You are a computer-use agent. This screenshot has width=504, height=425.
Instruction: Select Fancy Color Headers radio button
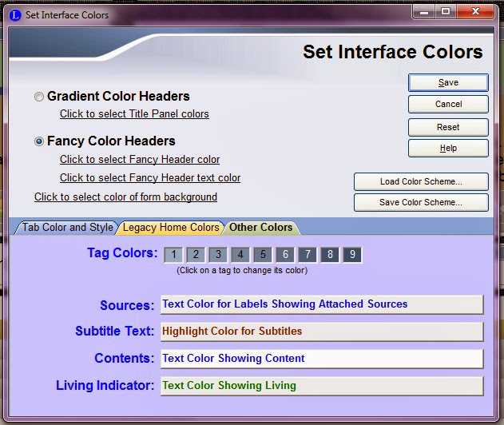(39, 141)
